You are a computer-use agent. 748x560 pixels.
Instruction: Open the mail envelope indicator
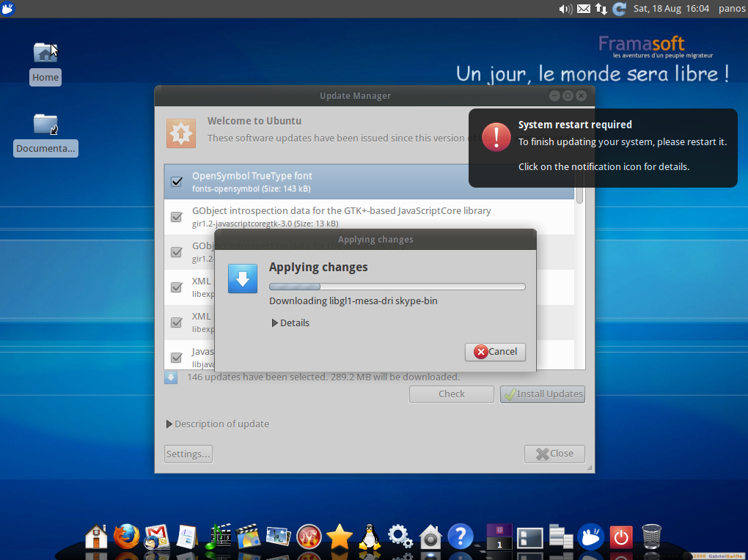click(x=584, y=9)
